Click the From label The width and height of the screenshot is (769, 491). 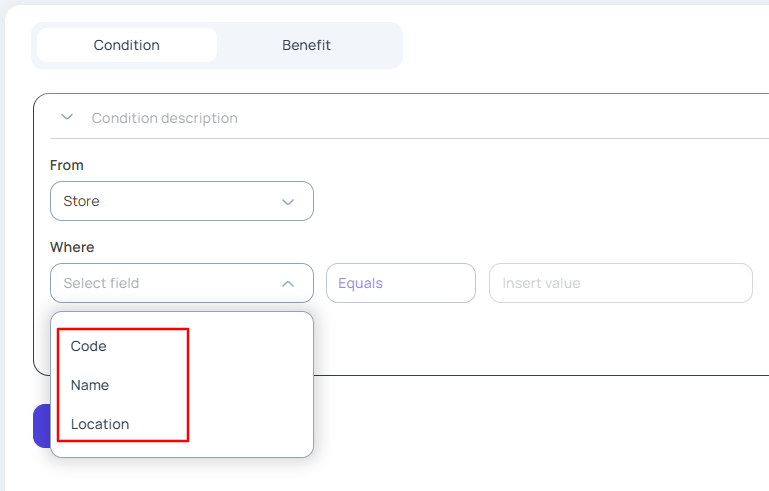pyautogui.click(x=67, y=165)
